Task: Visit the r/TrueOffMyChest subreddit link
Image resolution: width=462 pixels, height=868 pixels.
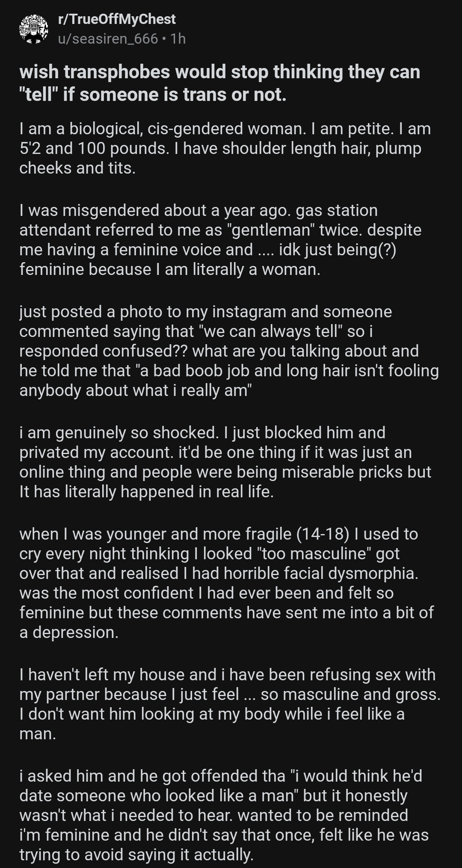Action: coord(117,19)
